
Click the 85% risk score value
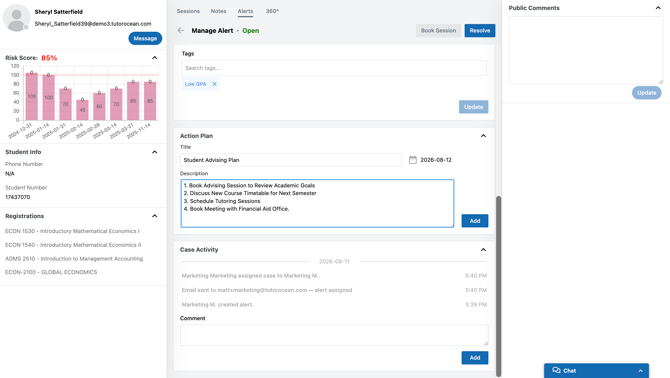click(49, 58)
